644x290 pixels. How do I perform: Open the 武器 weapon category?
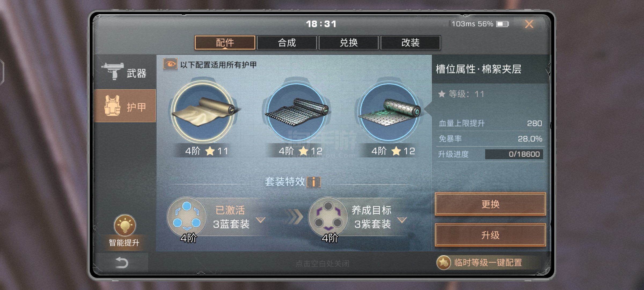click(125, 72)
